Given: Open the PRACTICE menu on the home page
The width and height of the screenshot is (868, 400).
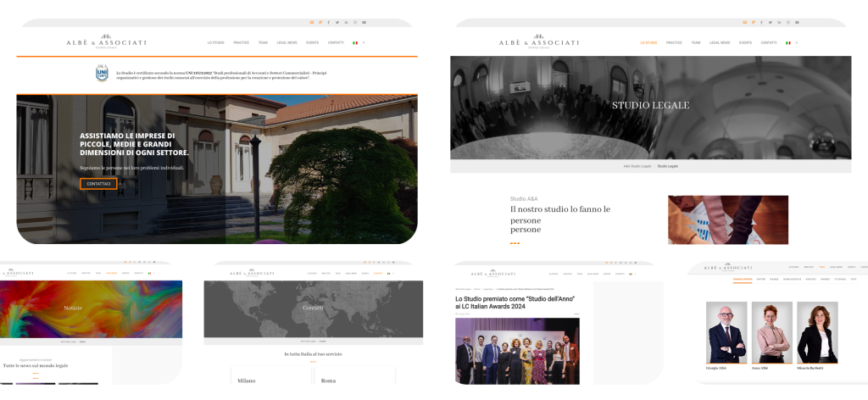Looking at the screenshot, I should (241, 42).
